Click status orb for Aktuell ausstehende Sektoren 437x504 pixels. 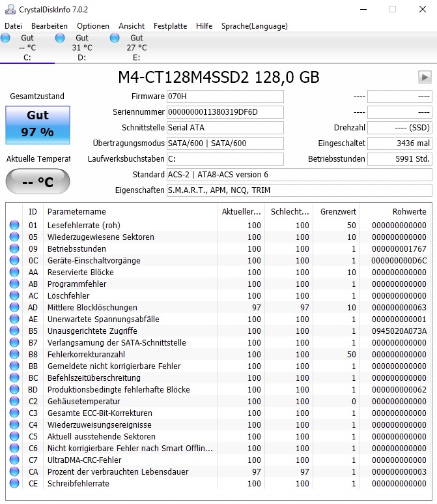tap(14, 436)
